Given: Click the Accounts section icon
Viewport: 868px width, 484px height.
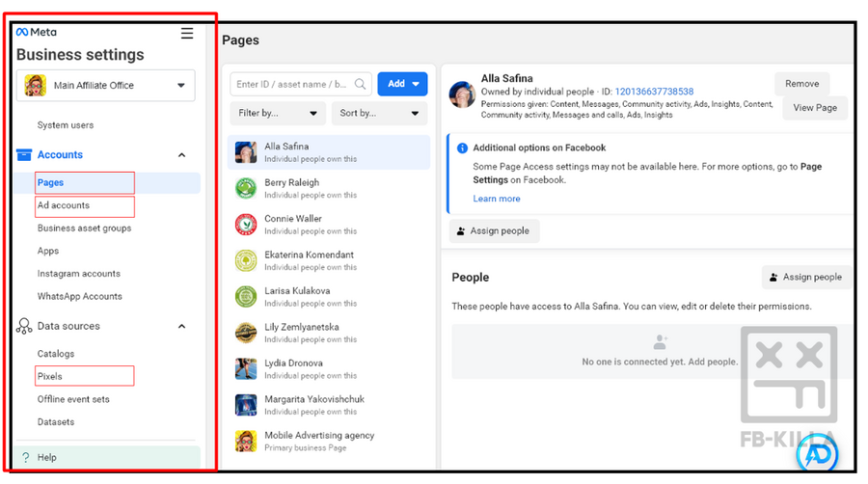Looking at the screenshot, I should pyautogui.click(x=24, y=155).
